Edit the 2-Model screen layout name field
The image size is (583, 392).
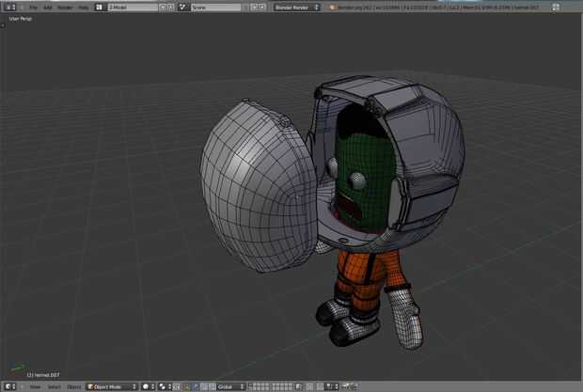(130, 7)
